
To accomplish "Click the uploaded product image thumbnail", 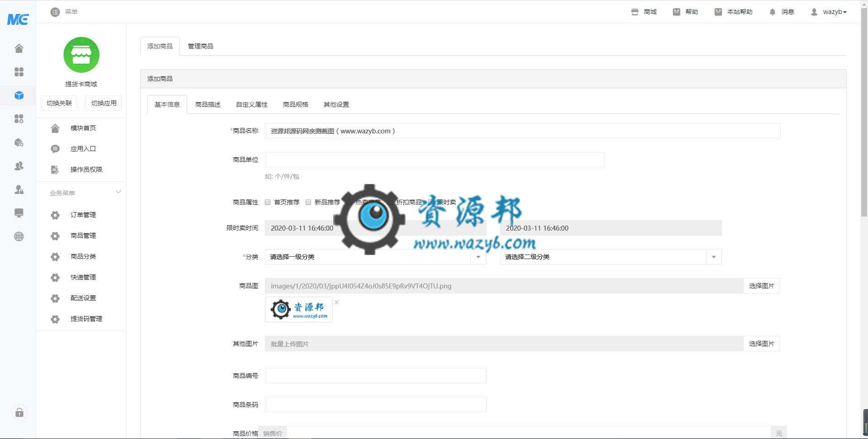I will tap(299, 310).
